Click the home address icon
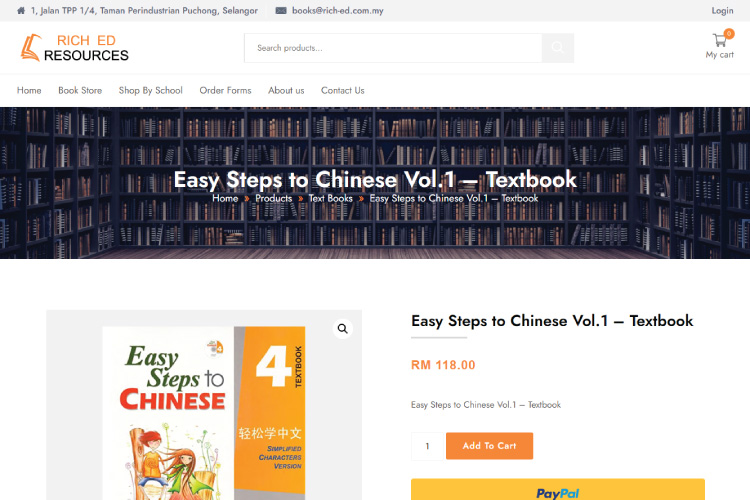Screen dimensions: 750x500 21,11
